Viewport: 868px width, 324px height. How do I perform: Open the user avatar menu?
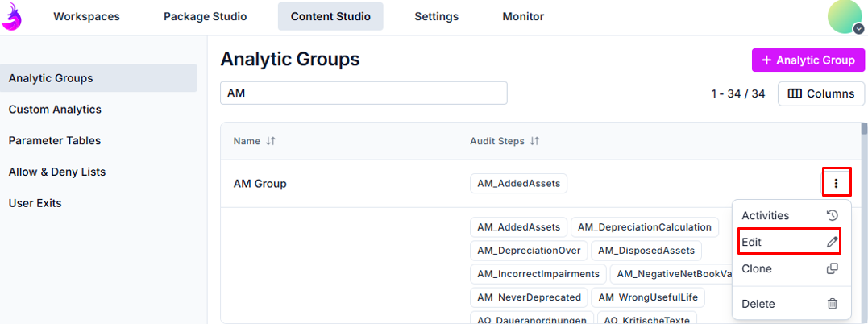point(845,17)
